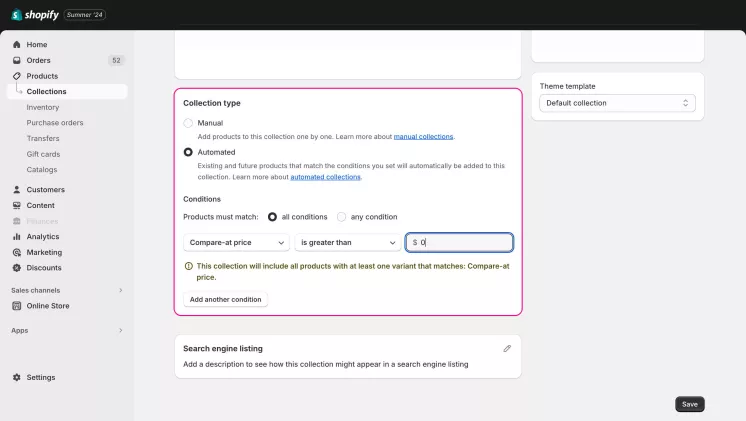Click the Orders inbox icon

point(17,60)
